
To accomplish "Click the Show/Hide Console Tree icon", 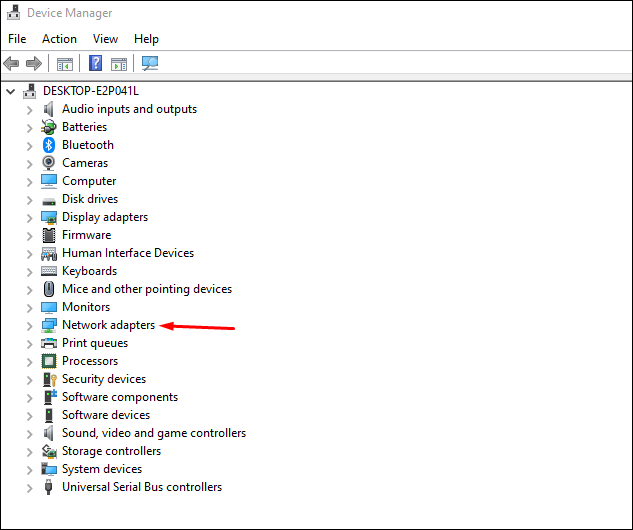I will click(65, 64).
